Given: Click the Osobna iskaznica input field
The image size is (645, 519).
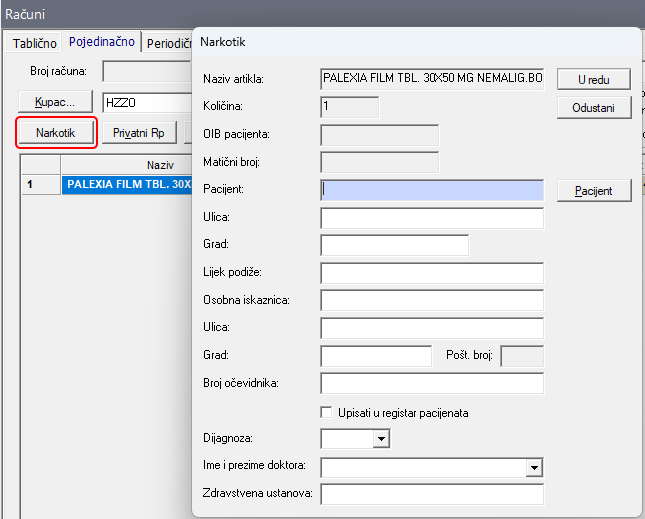Looking at the screenshot, I should pos(432,301).
